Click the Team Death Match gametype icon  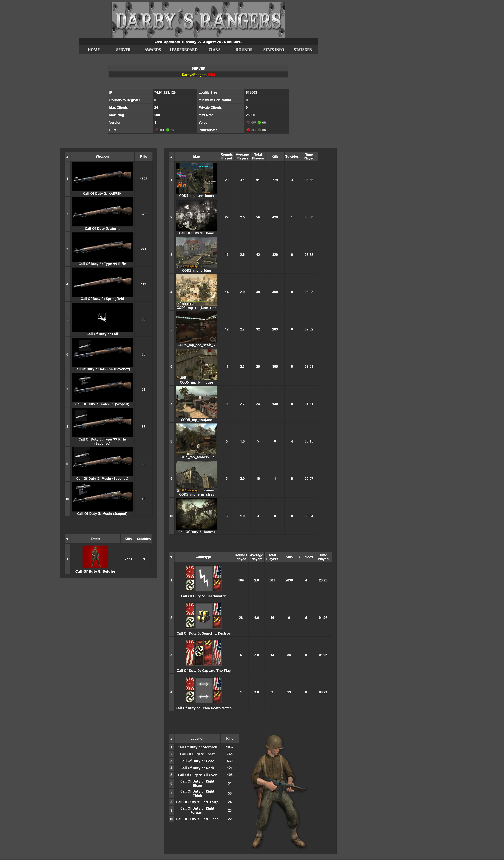click(x=204, y=690)
